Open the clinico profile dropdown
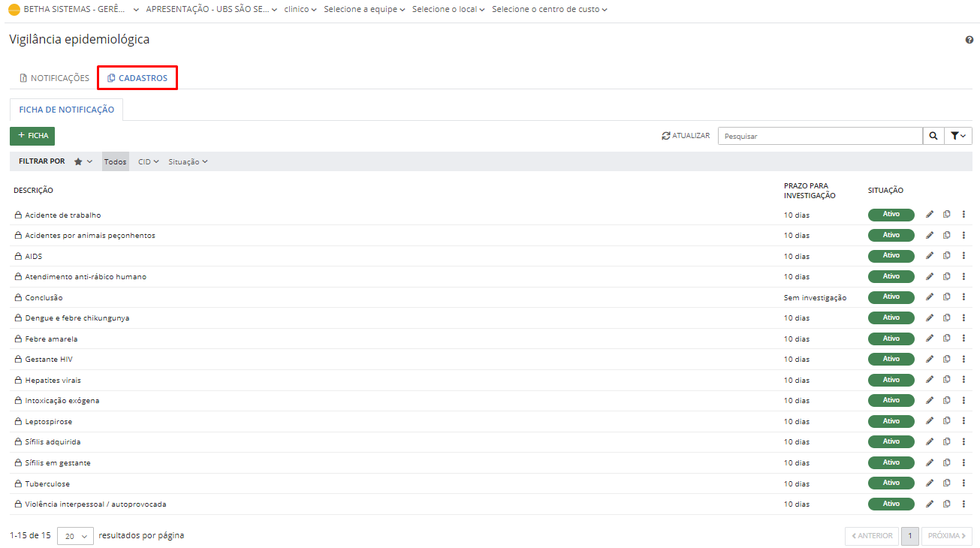Image resolution: width=980 pixels, height=548 pixels. (300, 10)
